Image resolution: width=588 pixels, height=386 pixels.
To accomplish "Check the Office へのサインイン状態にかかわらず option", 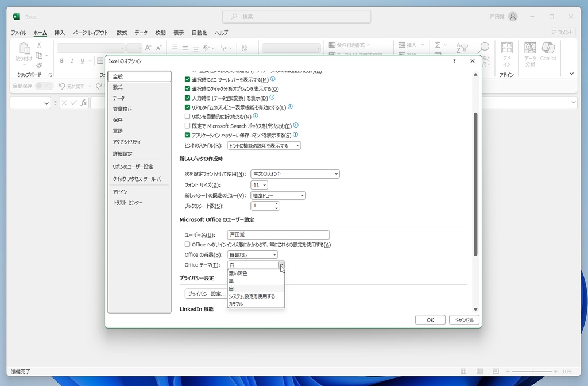I will [188, 245].
